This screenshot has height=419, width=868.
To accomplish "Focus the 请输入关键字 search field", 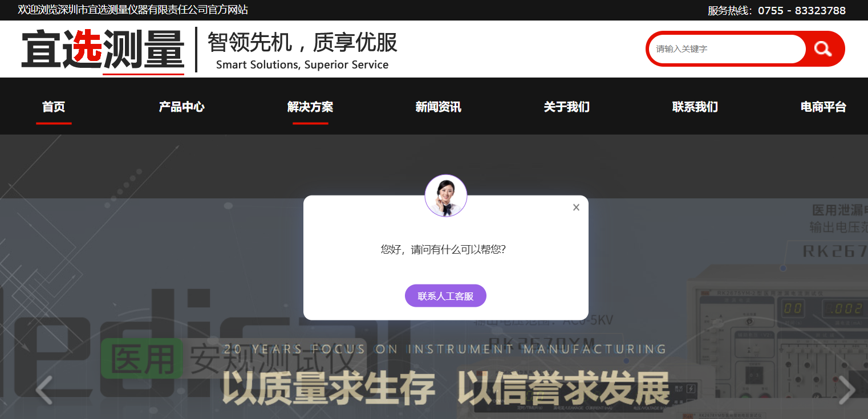I will tap(726, 49).
